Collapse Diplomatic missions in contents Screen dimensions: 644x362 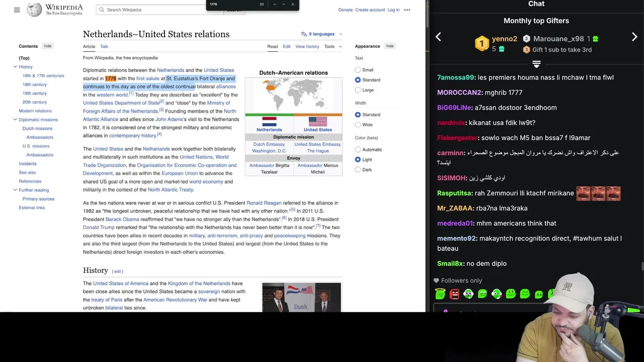tap(15, 120)
